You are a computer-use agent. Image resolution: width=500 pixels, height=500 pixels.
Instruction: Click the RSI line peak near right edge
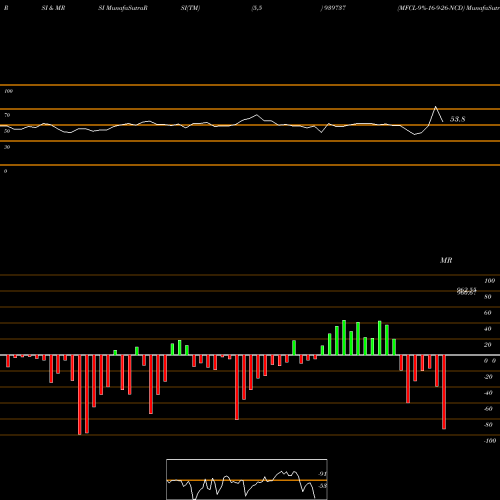coord(435,107)
